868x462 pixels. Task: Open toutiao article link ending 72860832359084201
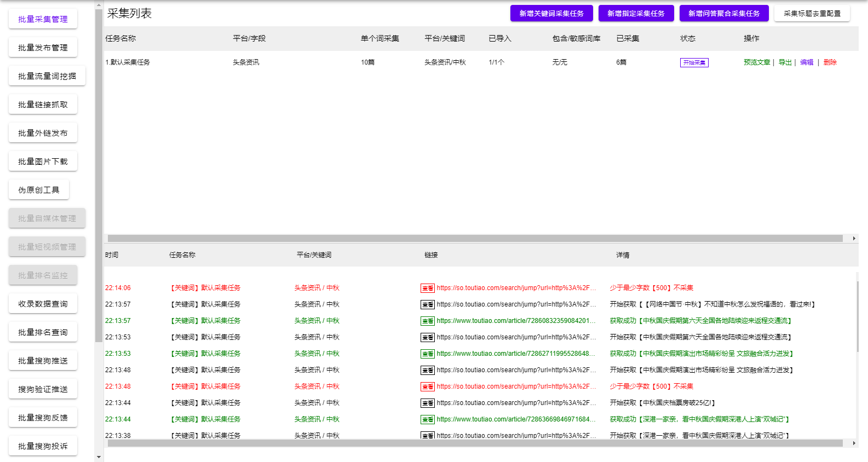click(x=516, y=321)
